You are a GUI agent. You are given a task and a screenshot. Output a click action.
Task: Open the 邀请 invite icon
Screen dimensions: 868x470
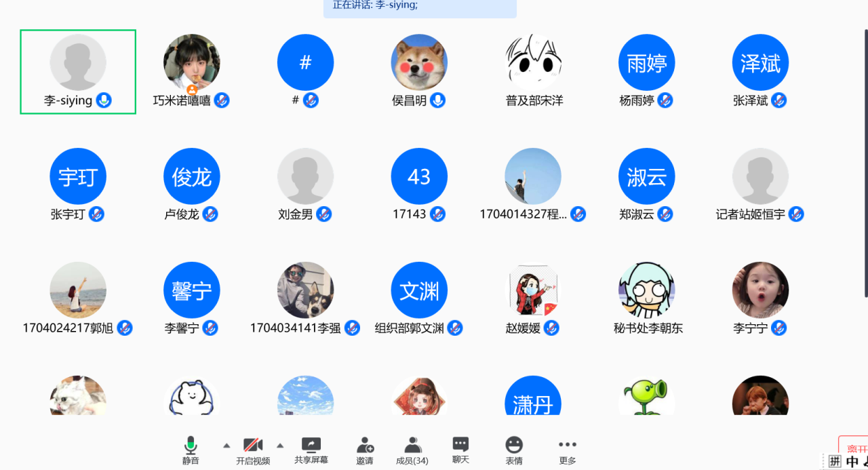(365, 450)
